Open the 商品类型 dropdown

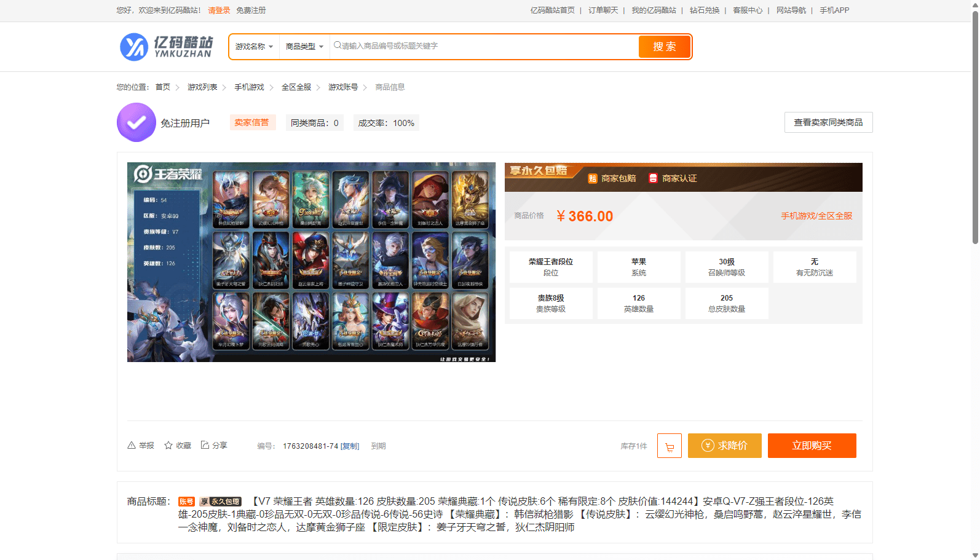304,47
